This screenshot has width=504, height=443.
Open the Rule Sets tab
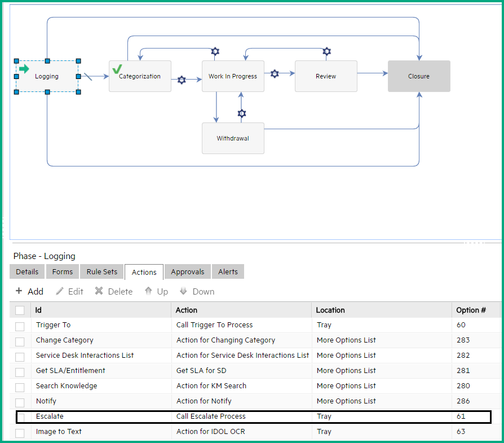[102, 271]
